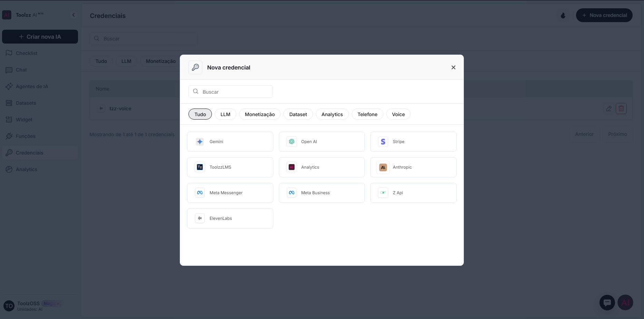Open Analytics in the sidebar
This screenshot has width=644, height=319.
pos(40,169)
